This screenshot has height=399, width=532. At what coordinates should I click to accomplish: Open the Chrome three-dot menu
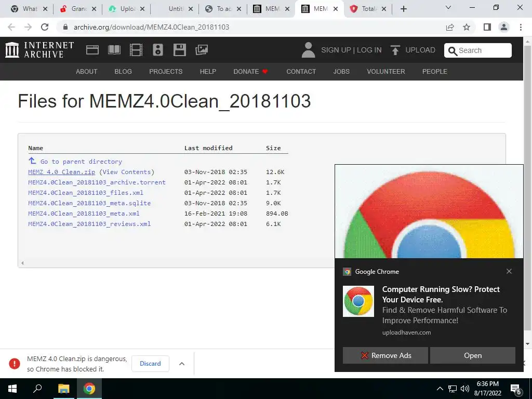click(521, 27)
